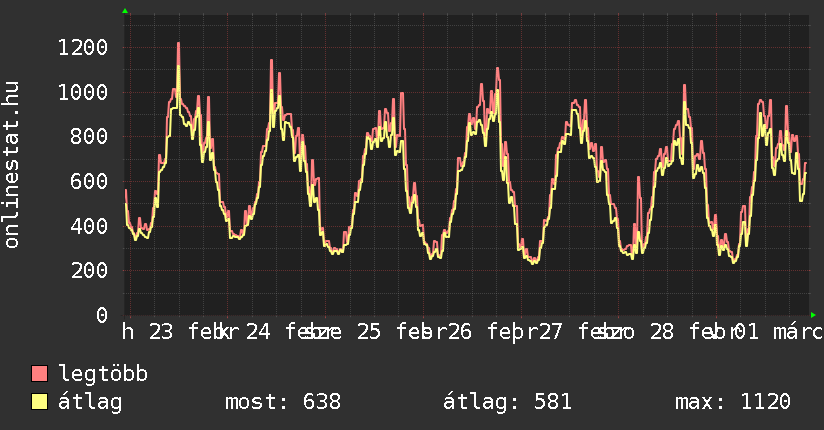Screen dimensions: 824x430
Task: Click the '23' date label on x-axis
Action: pyautogui.click(x=161, y=332)
